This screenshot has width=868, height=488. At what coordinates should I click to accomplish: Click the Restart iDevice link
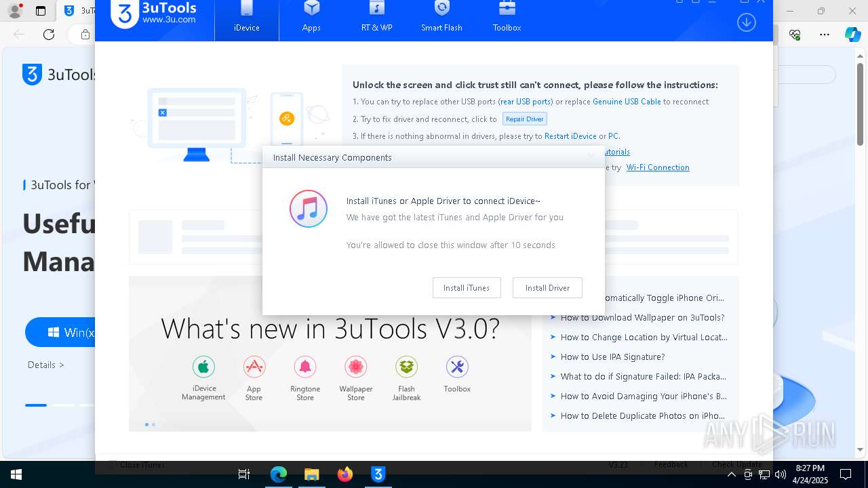coord(570,136)
